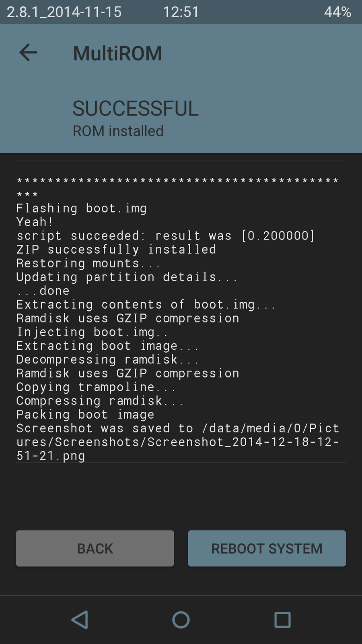This screenshot has height=644, width=362.
Task: Click the 'ZIP successfully installed' log line
Action: coord(116,250)
